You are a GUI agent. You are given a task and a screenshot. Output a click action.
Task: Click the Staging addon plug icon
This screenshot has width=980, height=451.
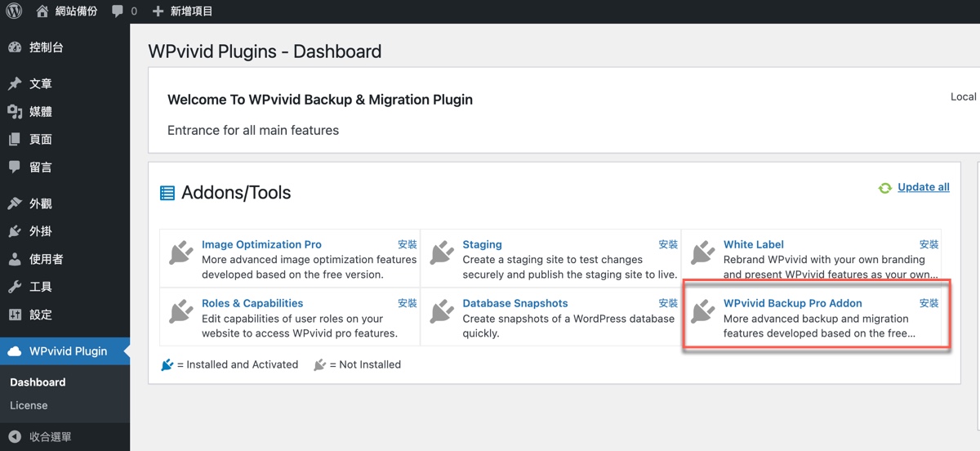coord(443,252)
